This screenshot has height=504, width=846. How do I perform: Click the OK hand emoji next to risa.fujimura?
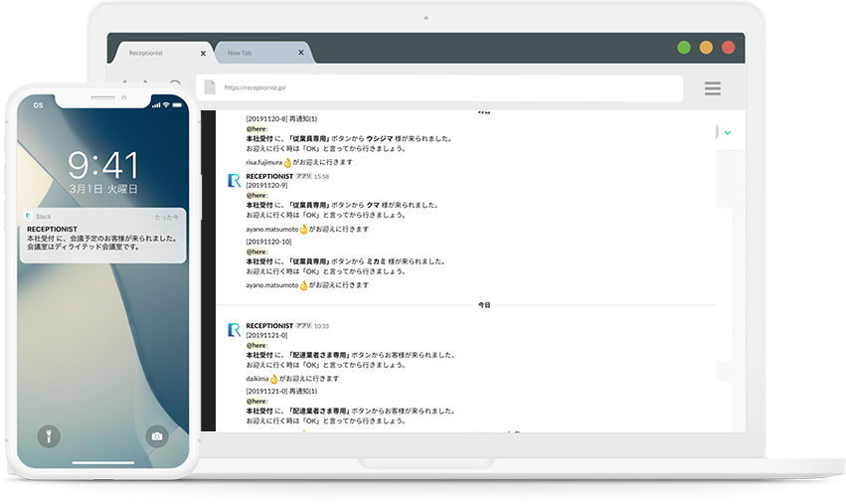(x=288, y=161)
